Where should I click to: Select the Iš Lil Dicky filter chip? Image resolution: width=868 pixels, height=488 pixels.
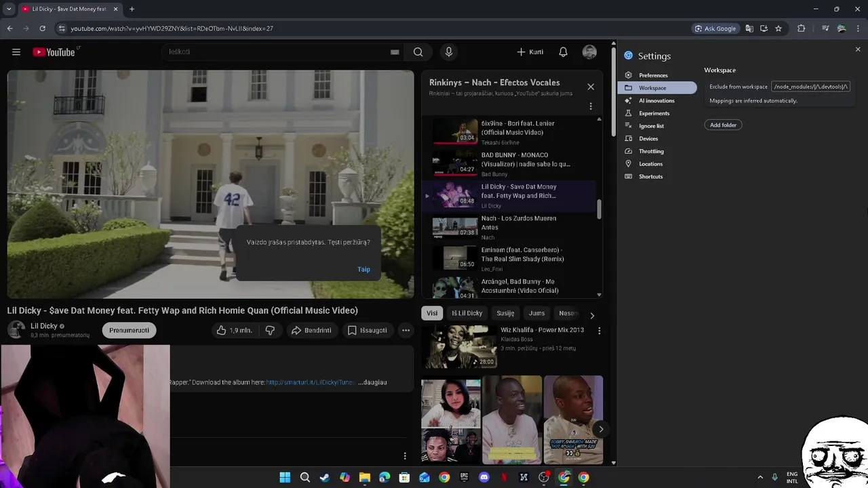point(467,313)
